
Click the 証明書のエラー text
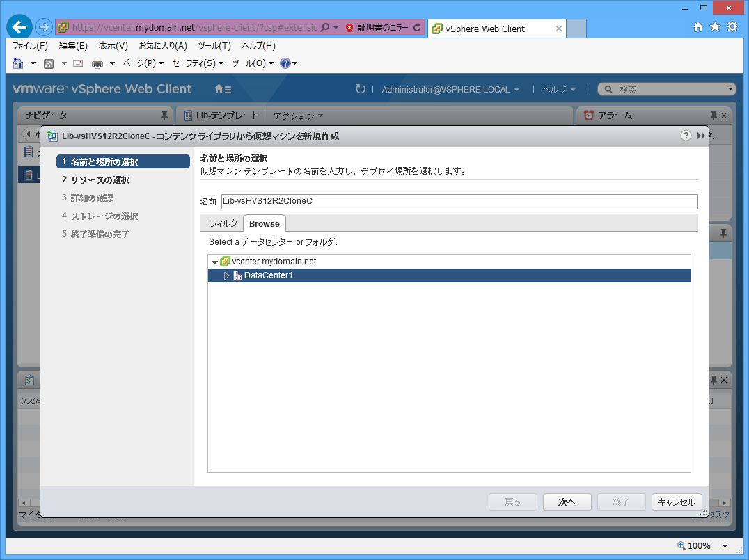click(x=383, y=27)
